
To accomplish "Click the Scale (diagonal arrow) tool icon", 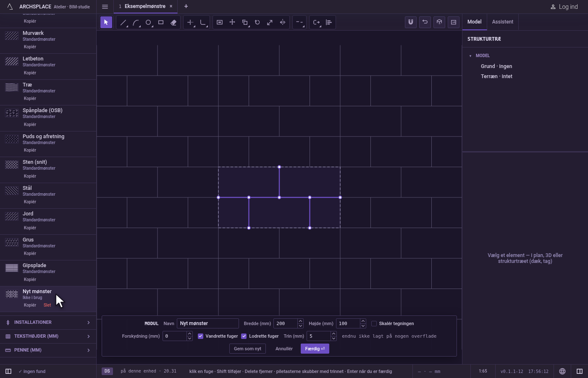I will (x=270, y=22).
